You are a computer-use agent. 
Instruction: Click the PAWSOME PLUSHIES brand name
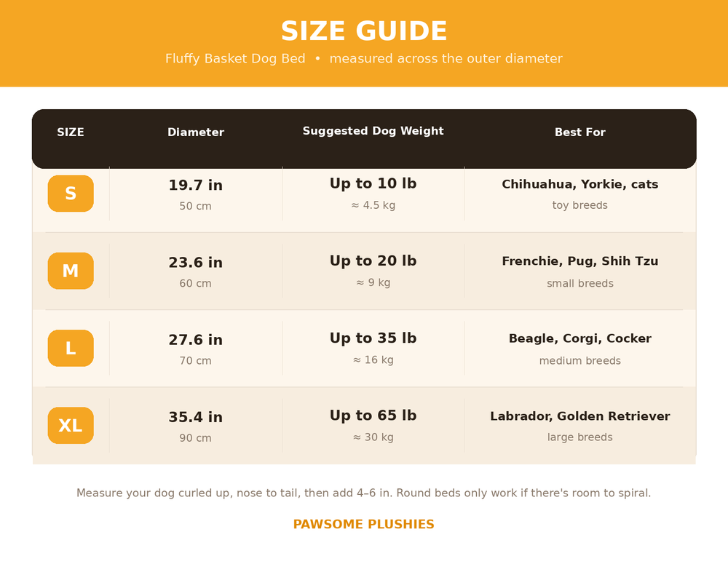(x=363, y=524)
